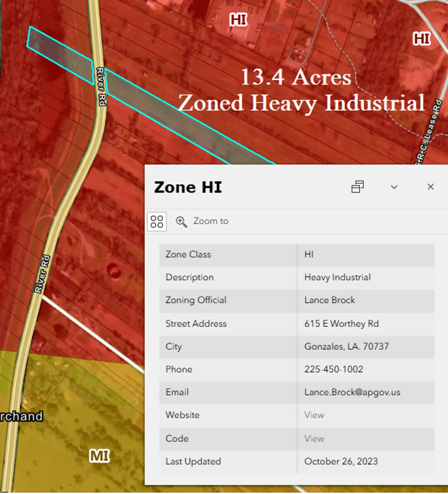Select the 615 E Worthey Rd address
Screen dimensions: 448x494
342,324
